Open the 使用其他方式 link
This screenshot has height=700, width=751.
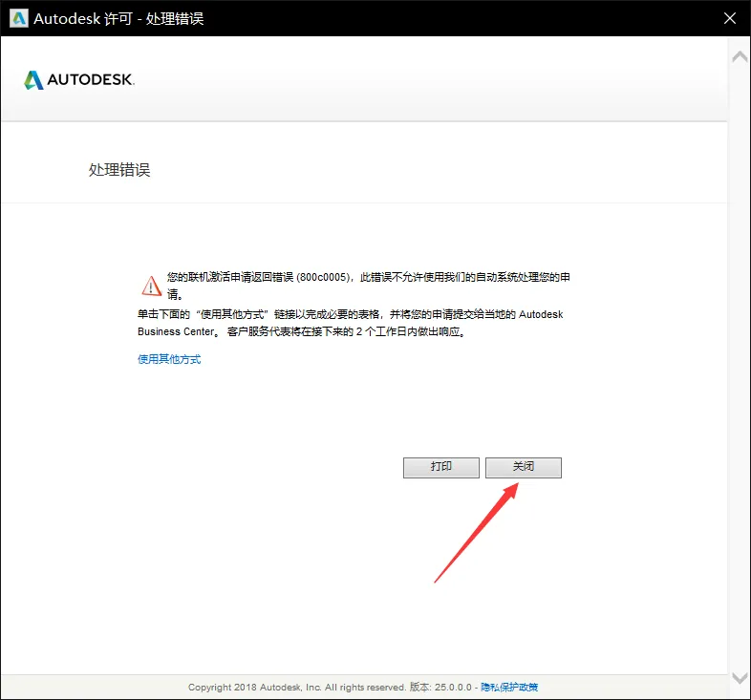[x=169, y=359]
